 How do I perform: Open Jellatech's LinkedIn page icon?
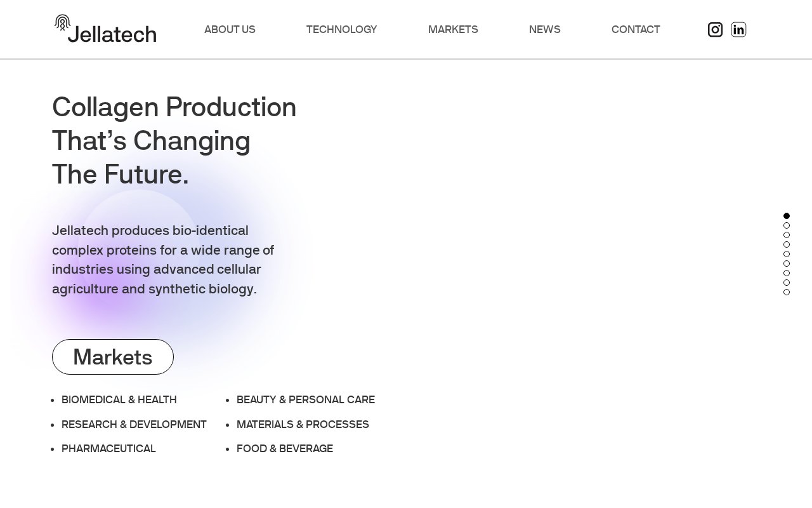[738, 29]
